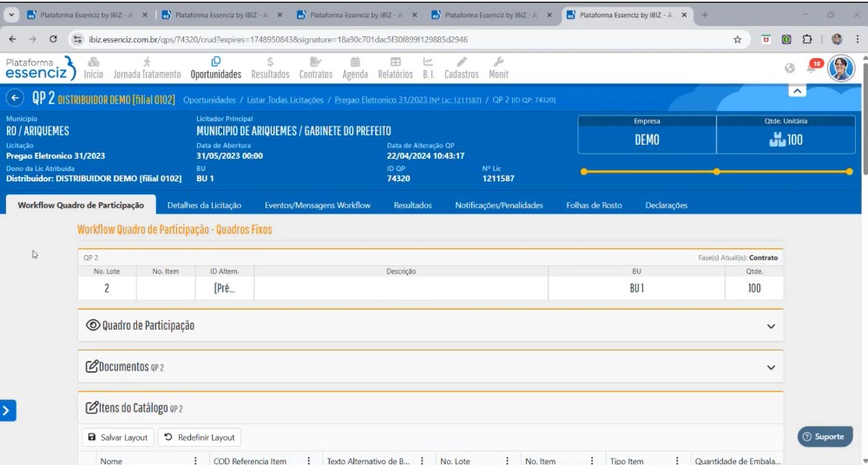Collapse the blue header panel with chevron
This screenshot has height=465, width=868.
pyautogui.click(x=798, y=90)
